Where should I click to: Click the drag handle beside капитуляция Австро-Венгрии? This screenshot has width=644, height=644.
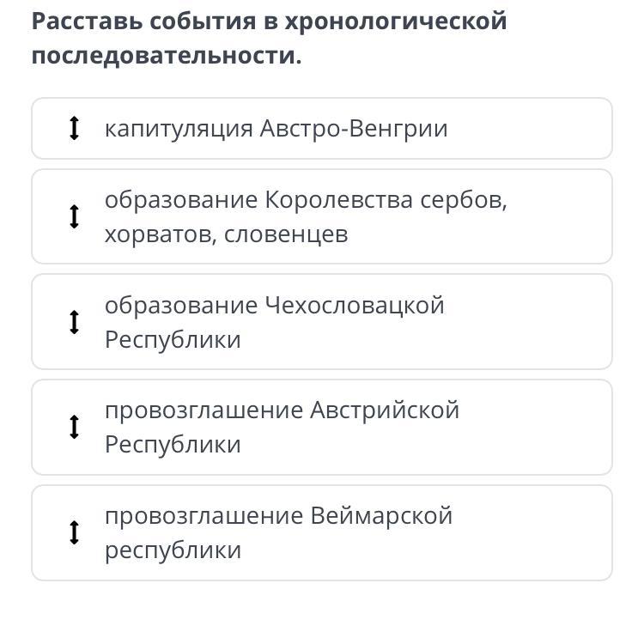click(74, 129)
